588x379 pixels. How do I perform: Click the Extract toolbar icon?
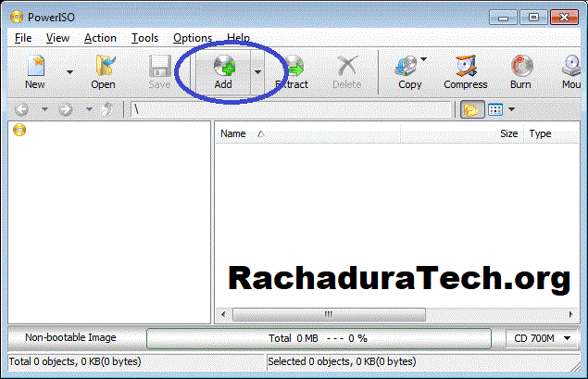pos(293,66)
